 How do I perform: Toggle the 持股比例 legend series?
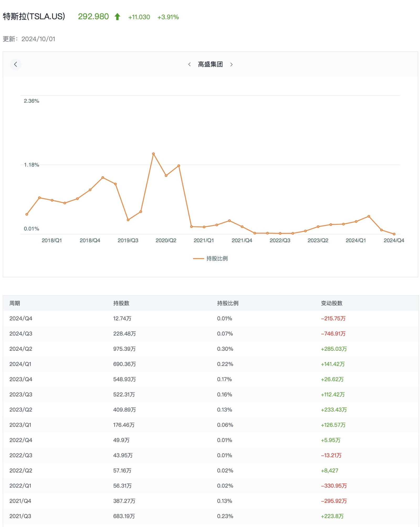pos(210,259)
